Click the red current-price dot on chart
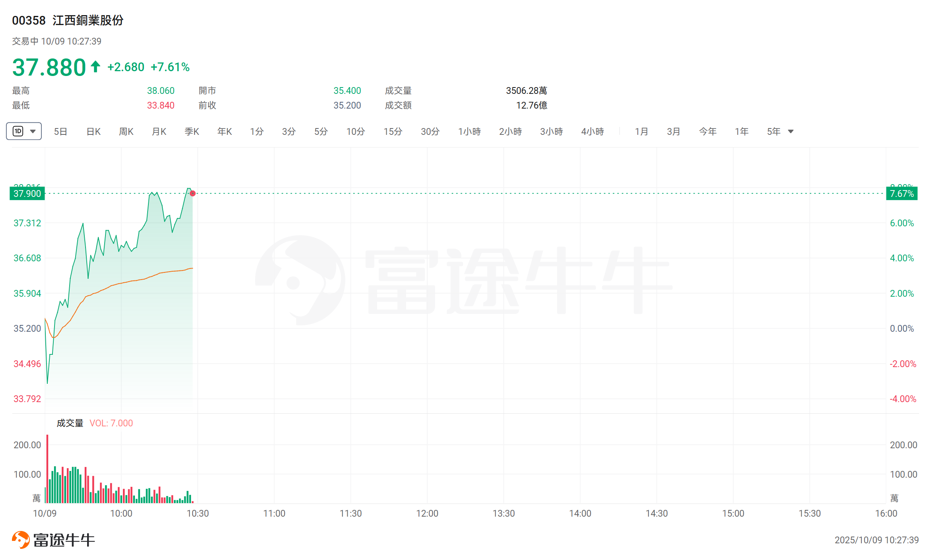This screenshot has width=931, height=560. coord(193,193)
